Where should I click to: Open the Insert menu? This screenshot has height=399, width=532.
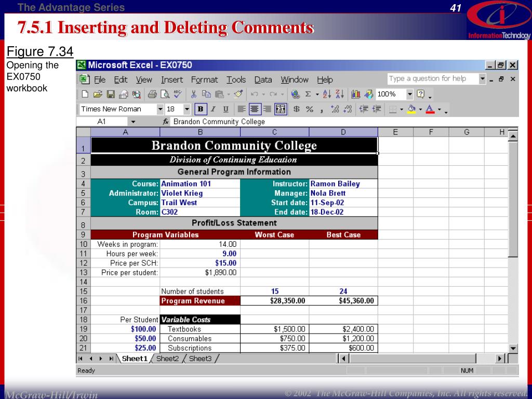171,79
